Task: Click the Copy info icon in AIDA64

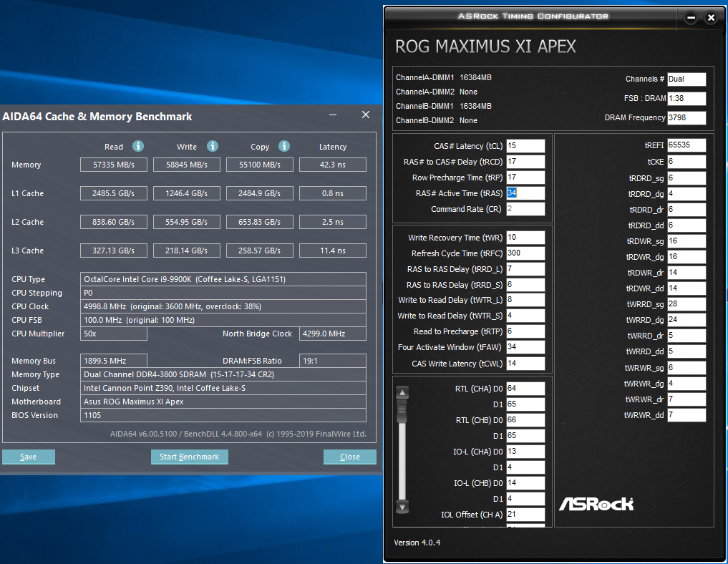Action: [x=284, y=146]
